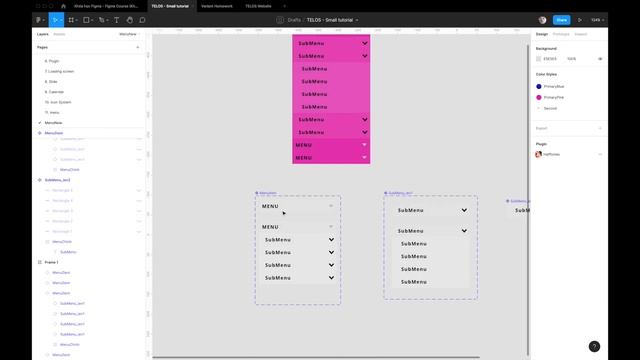The image size is (640, 360).
Task: Open the Figma Course file tab
Action: [106, 6]
